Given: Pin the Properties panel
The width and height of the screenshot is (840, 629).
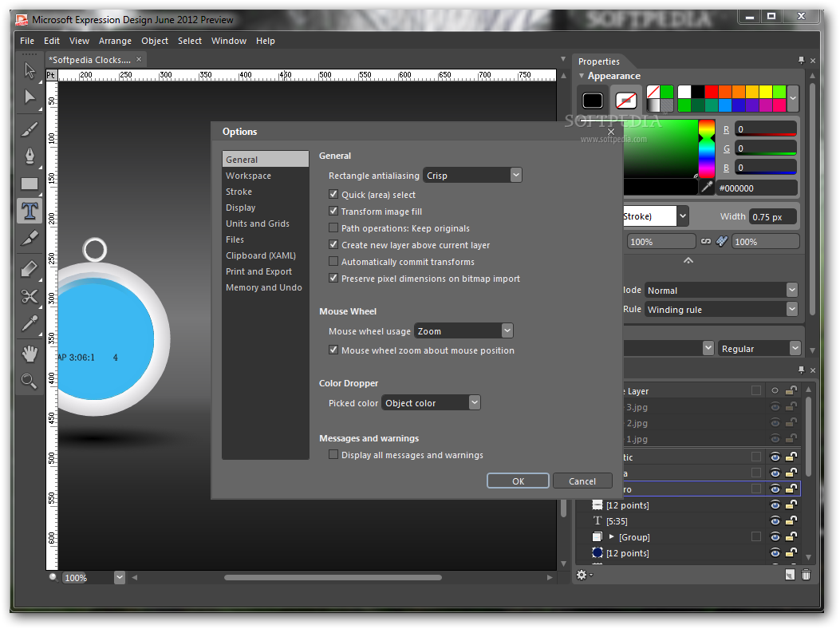Looking at the screenshot, I should coord(801,61).
